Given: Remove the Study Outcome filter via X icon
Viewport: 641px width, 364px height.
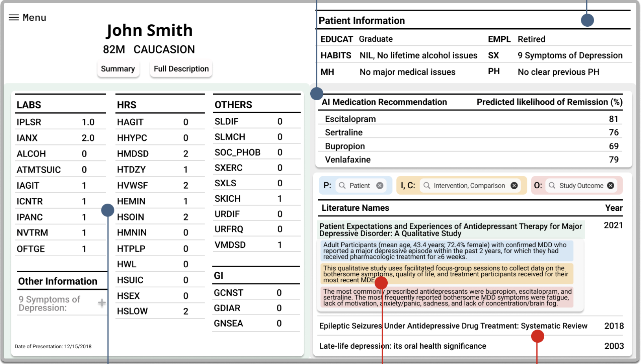Looking at the screenshot, I should click(610, 186).
